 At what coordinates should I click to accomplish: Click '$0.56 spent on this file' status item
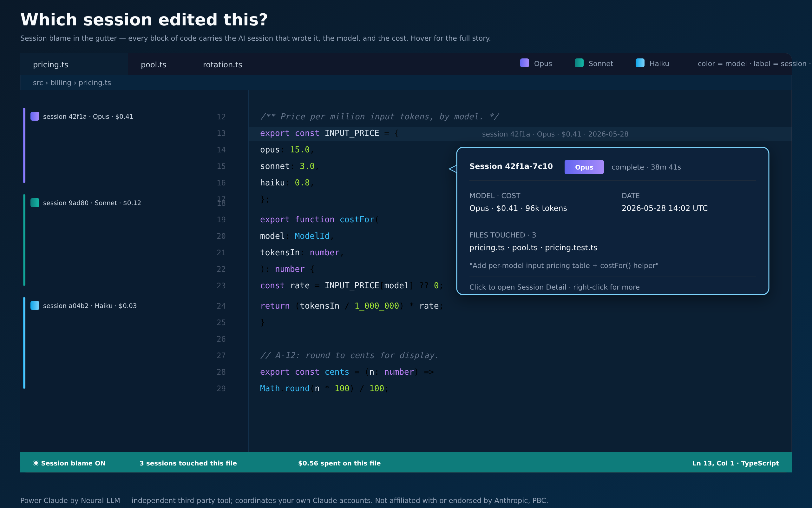339,463
